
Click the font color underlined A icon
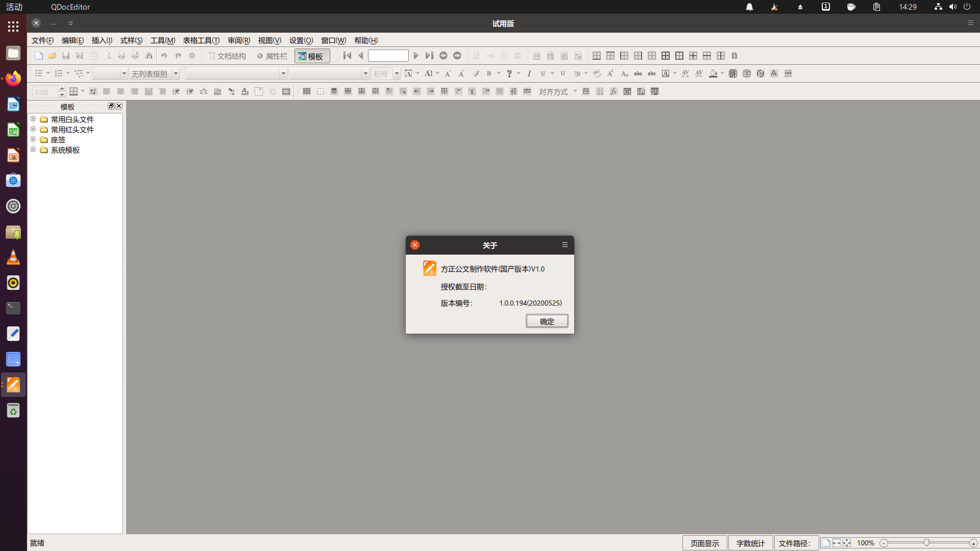[245, 91]
